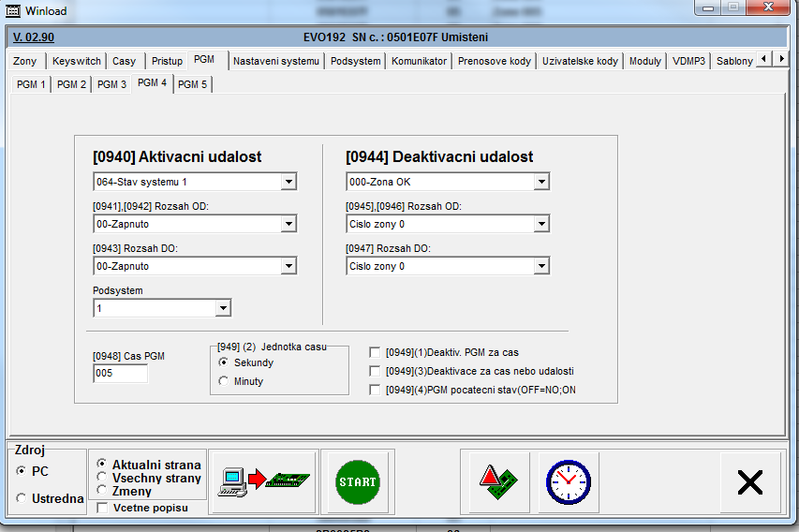Click the PC to panel transfer icon
799x532 pixels.
263,481
